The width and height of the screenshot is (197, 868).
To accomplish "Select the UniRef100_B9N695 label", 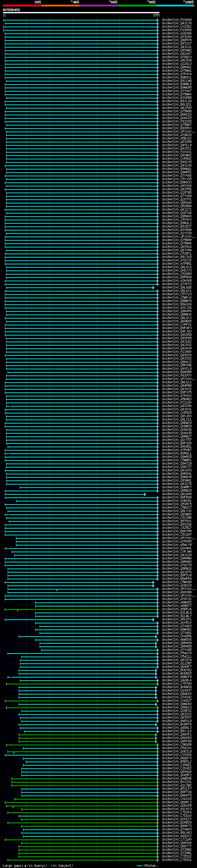I will pyautogui.click(x=177, y=87).
